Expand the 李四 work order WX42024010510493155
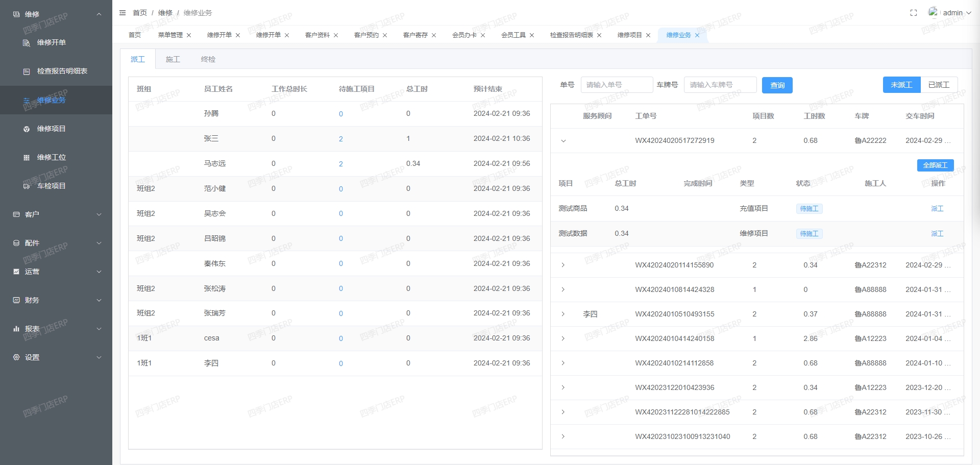The image size is (980, 465). coord(563,314)
